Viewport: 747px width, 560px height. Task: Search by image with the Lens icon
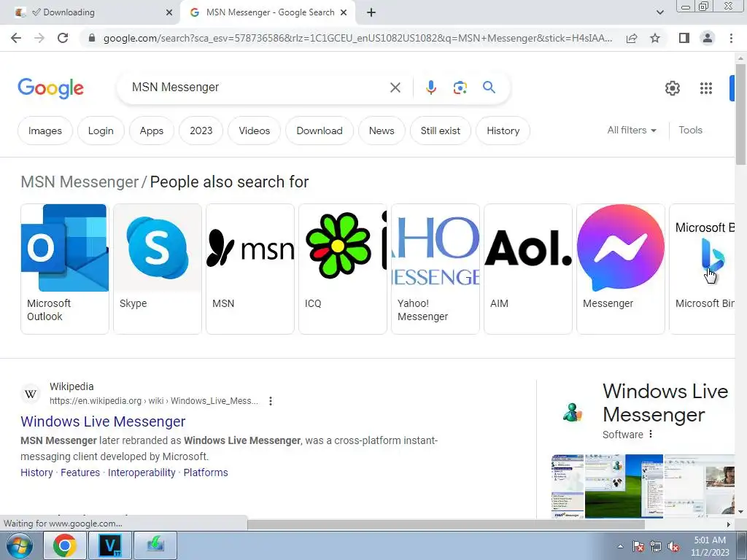point(460,87)
